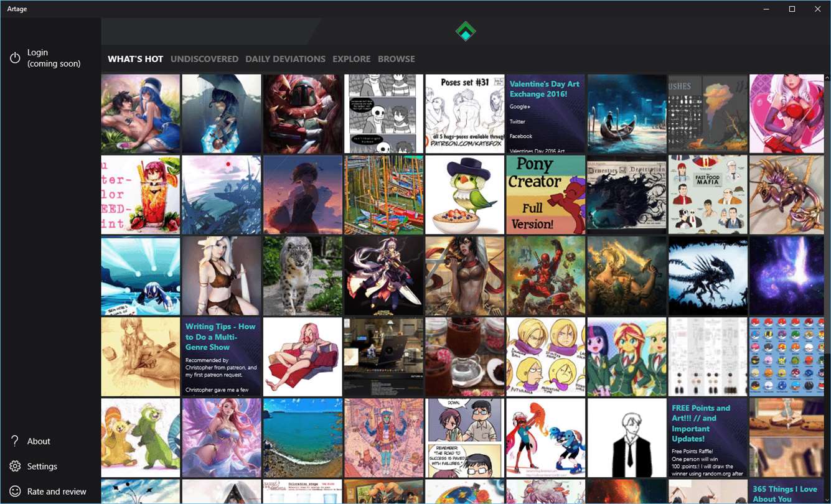Click the Google+ text in Valentine's tile

click(520, 107)
